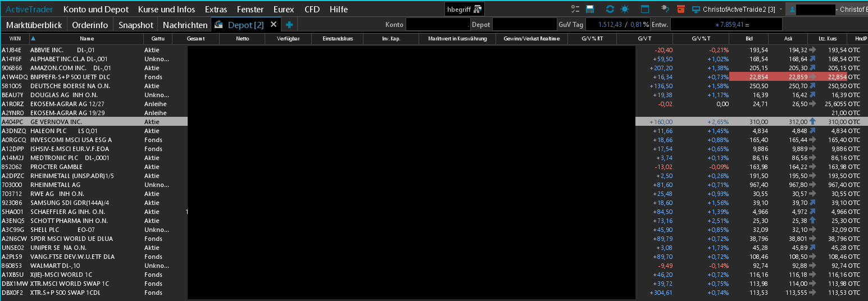Image resolution: width=868 pixels, height=301 pixels.
Task: Open the checklist settings icon
Action: [x=575, y=9]
